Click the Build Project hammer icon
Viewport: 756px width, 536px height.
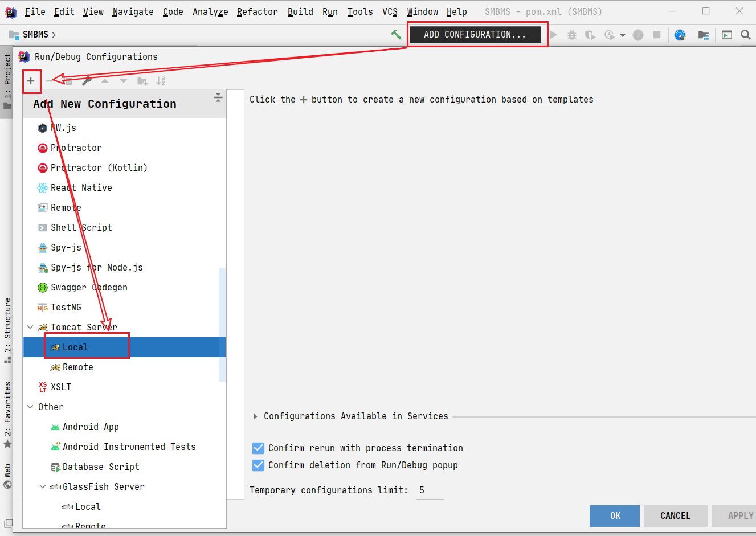point(396,35)
